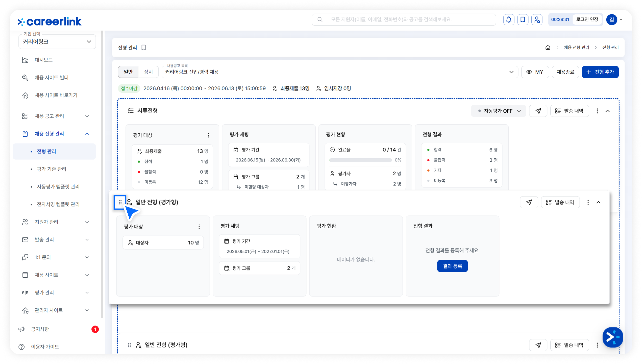642x364 pixels.
Task: Open 평가 기준 관리 submenu
Action: (51, 169)
